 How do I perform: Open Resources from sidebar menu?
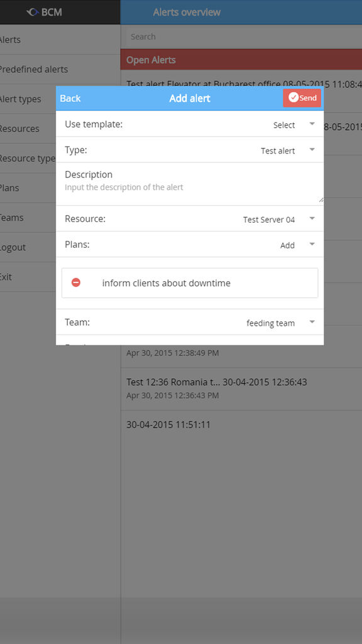19,128
